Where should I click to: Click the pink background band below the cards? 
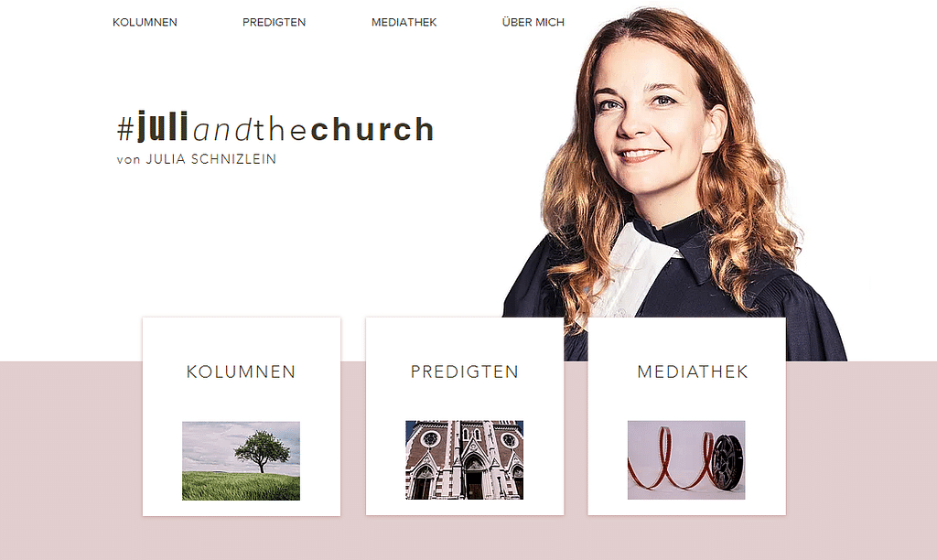pyautogui.click(x=468, y=538)
